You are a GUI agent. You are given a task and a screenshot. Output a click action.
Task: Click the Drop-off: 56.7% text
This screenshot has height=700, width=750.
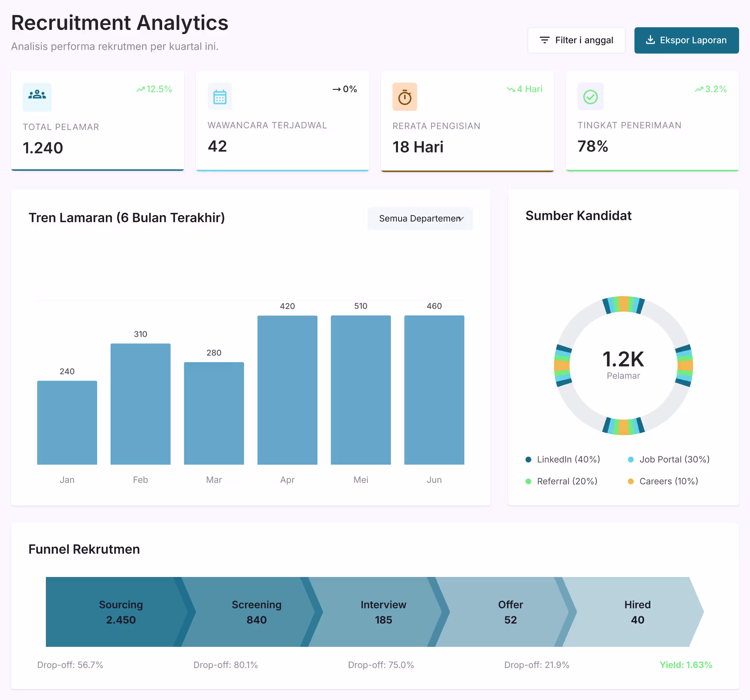click(70, 665)
